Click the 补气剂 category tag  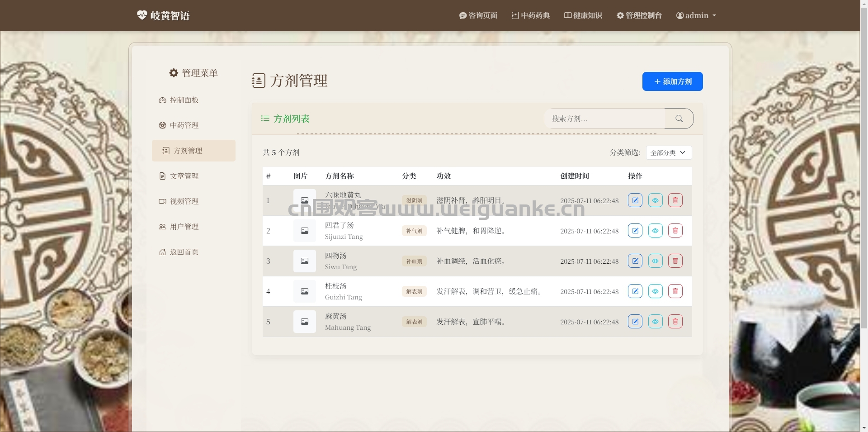click(x=414, y=231)
